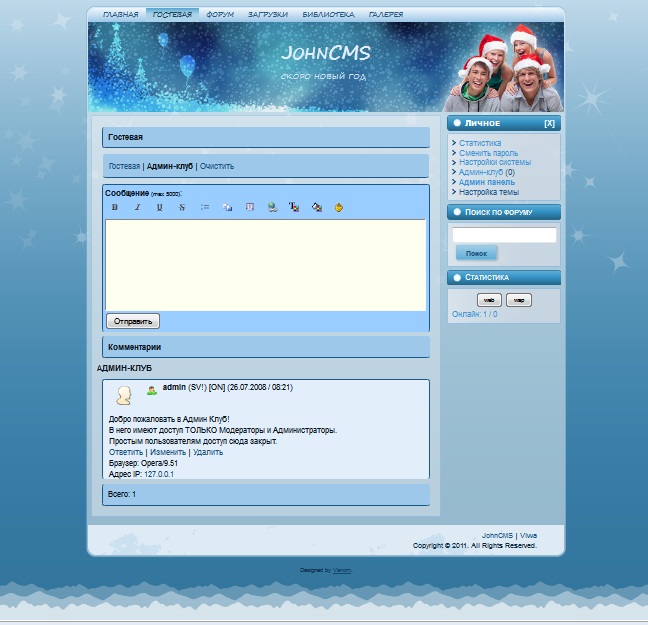The width and height of the screenshot is (648, 625).
Task: Click the АДМИН-КЛУБ heading text
Action: click(x=124, y=368)
